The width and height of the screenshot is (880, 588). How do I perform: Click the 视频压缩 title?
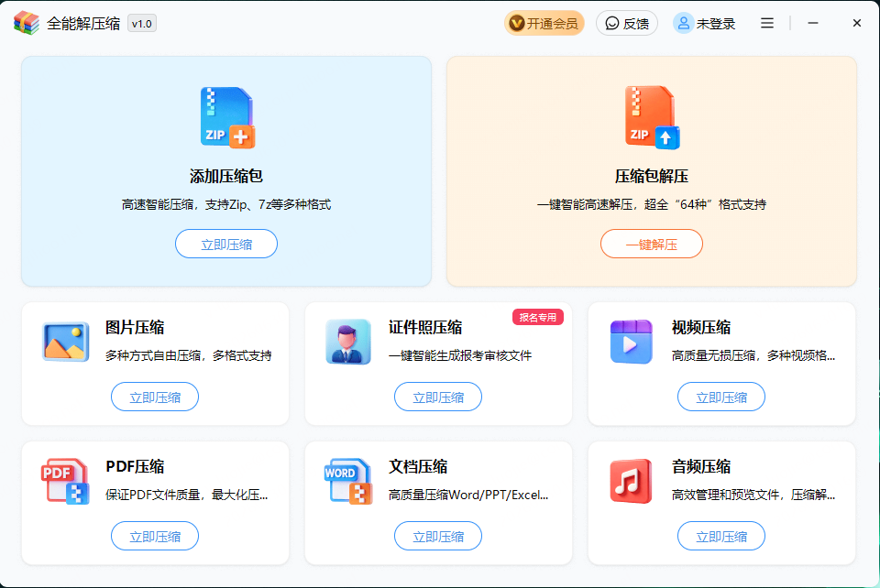tap(701, 327)
